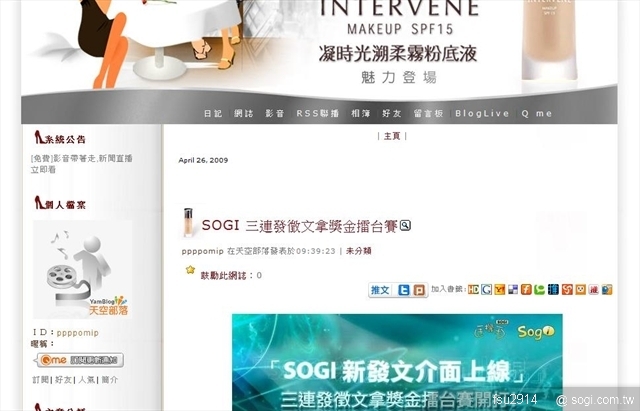Click the 訂閱 link under the profile

pos(40,380)
